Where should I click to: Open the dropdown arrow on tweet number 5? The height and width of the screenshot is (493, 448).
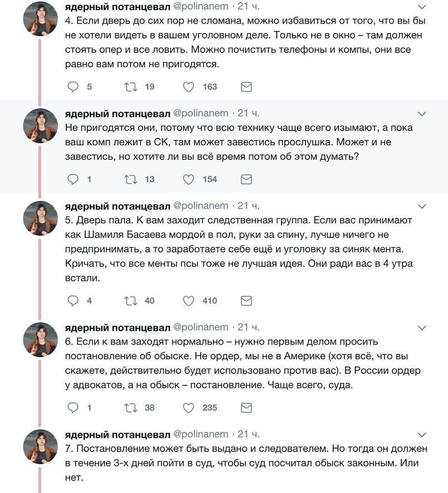(422, 206)
